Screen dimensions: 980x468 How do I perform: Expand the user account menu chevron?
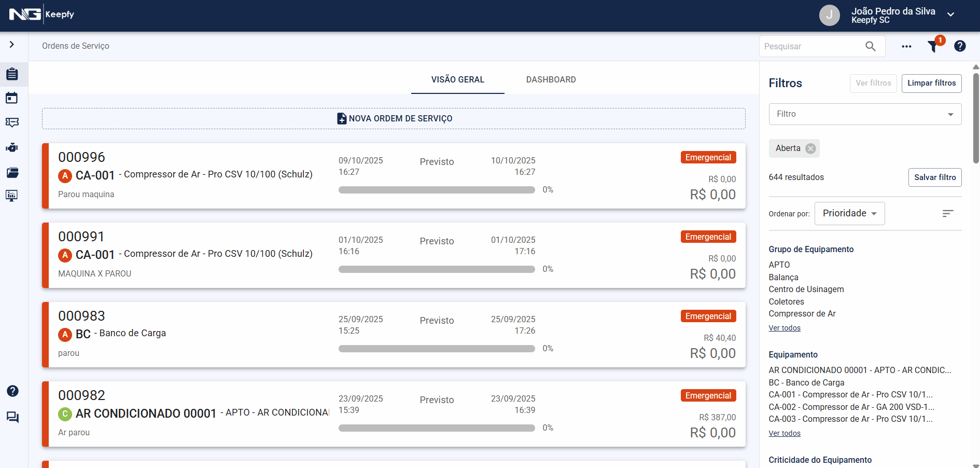950,15
